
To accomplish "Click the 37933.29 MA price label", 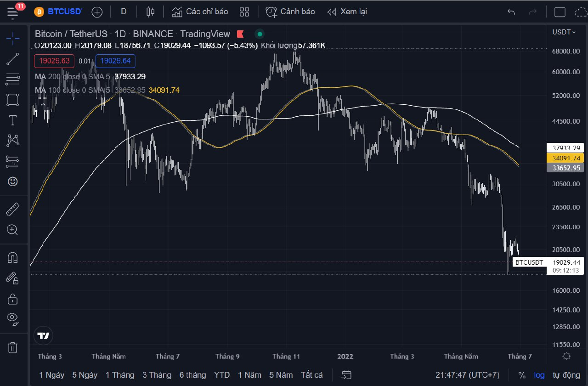I will 565,148.
